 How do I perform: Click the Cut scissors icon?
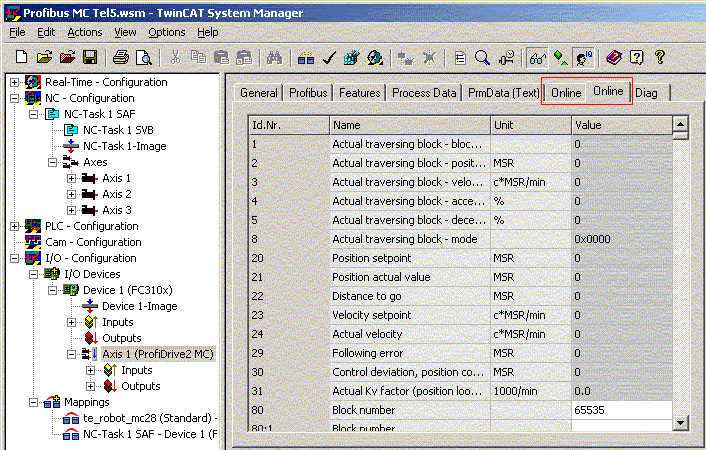(x=175, y=57)
